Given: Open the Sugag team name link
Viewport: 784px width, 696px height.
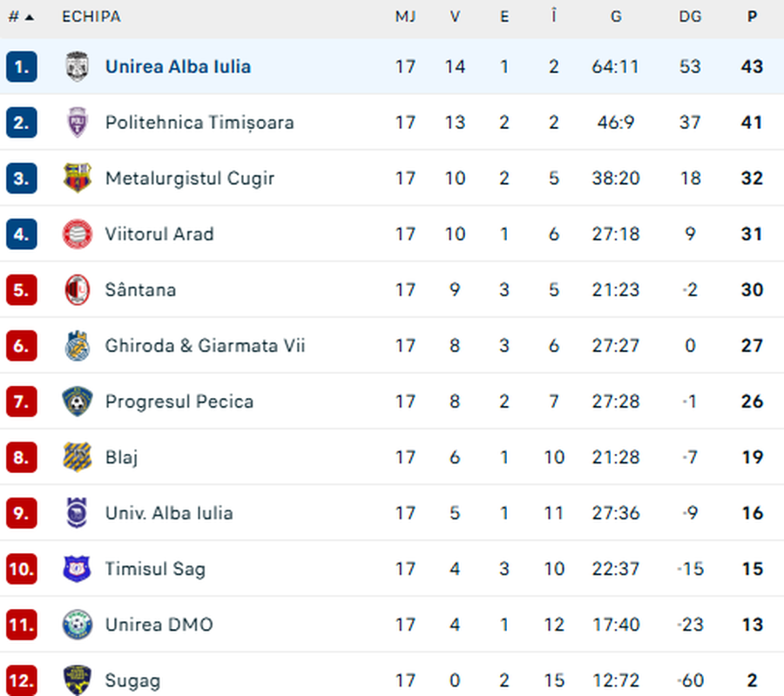Looking at the screenshot, I should pos(132,680).
